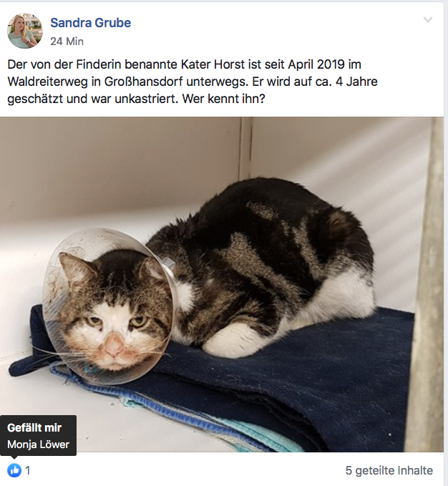
Task: Click the post text about Kater Horst
Action: pyautogui.click(x=193, y=82)
